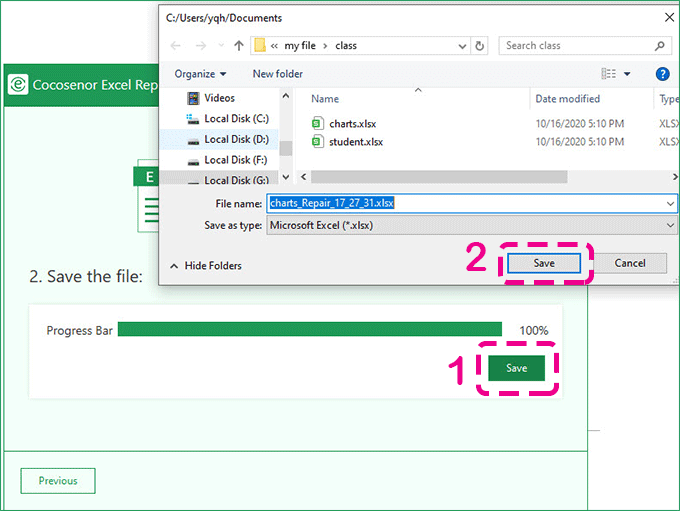Select the charts.xlsx file
Viewport: 680px width, 511px height.
click(x=352, y=124)
